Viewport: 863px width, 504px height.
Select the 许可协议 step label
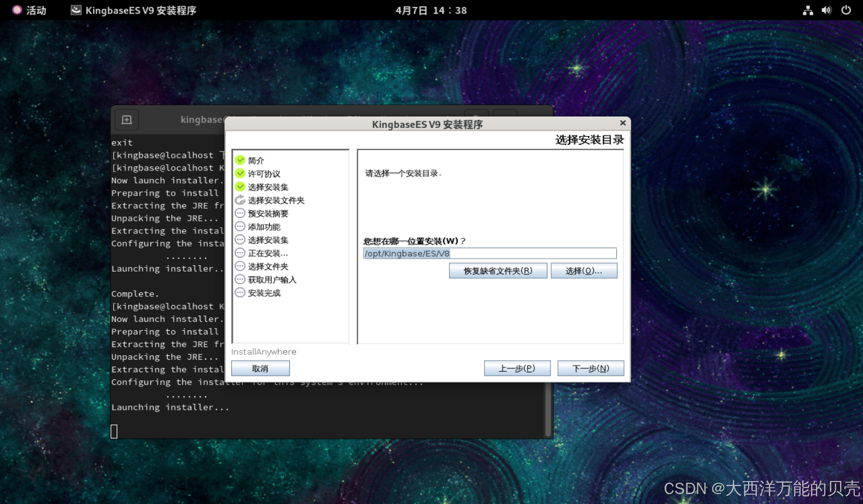click(x=264, y=174)
